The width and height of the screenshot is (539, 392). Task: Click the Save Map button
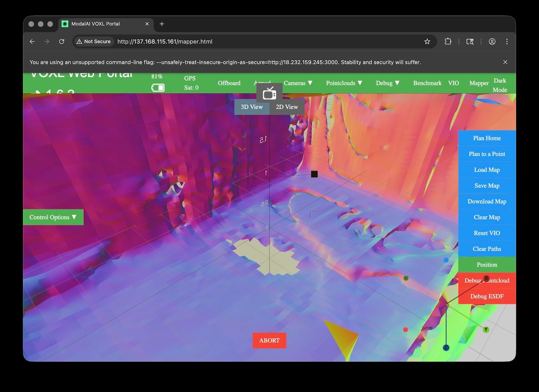tap(487, 186)
